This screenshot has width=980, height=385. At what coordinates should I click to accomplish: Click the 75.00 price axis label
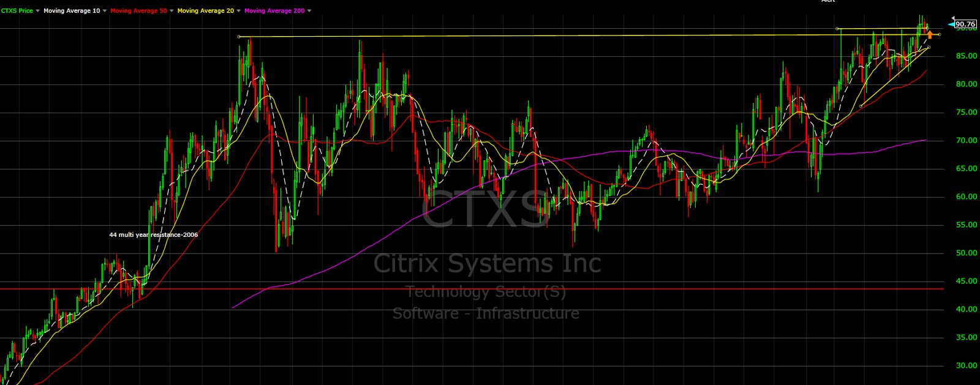point(967,113)
